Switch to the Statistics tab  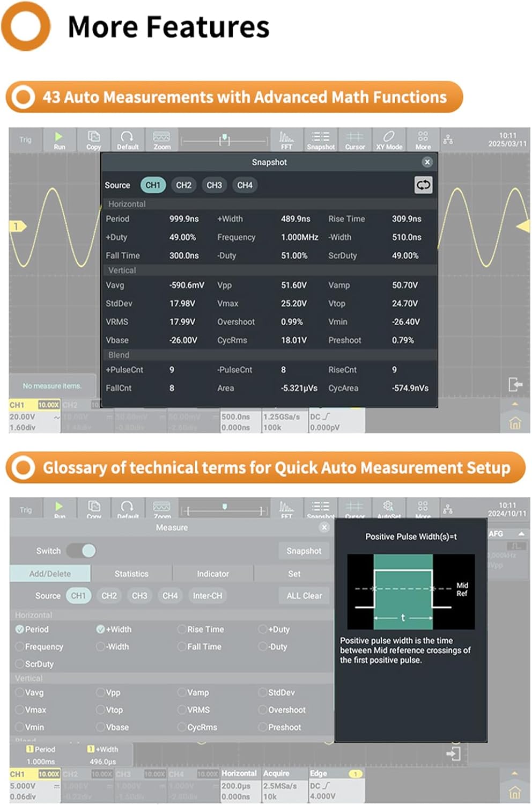pyautogui.click(x=131, y=574)
